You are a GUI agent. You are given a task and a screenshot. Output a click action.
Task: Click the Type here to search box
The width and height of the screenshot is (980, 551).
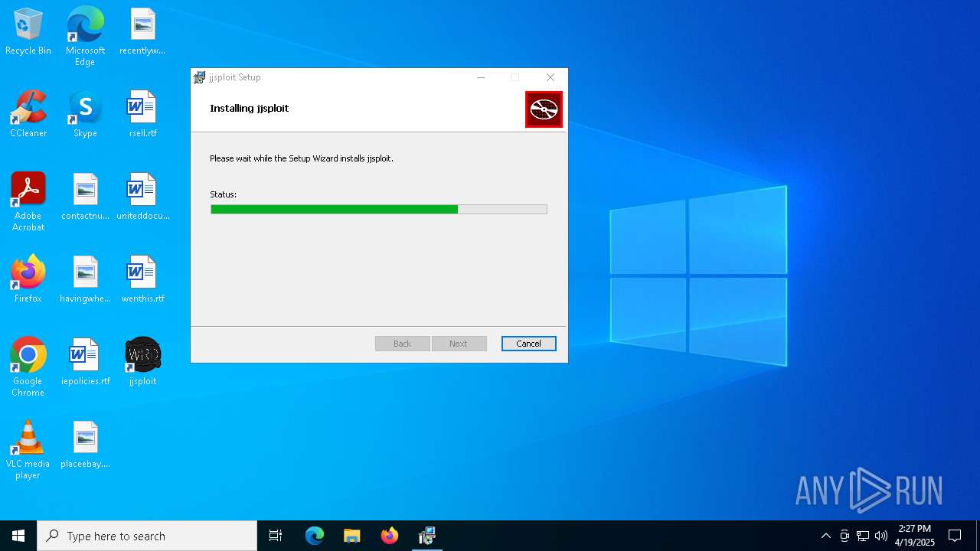click(x=147, y=536)
